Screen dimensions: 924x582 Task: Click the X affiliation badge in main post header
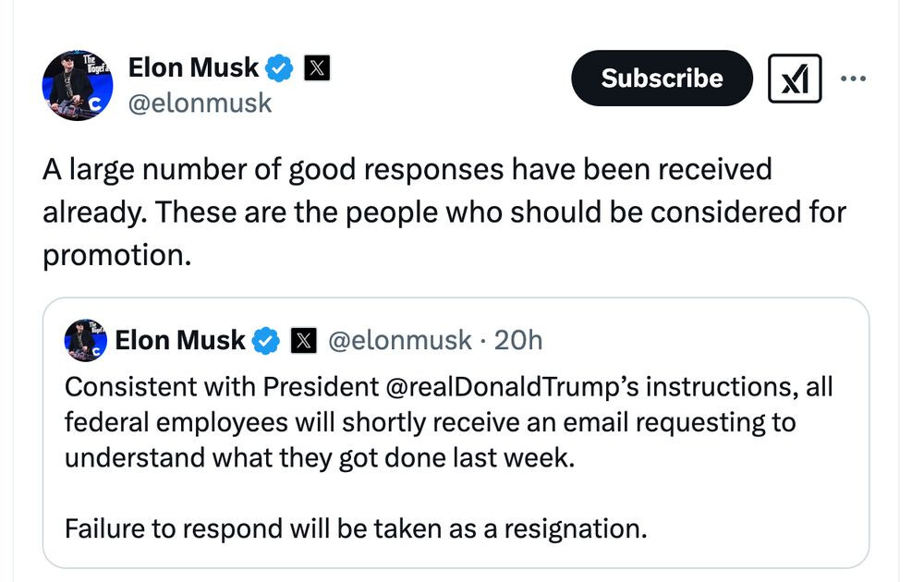coord(317,68)
